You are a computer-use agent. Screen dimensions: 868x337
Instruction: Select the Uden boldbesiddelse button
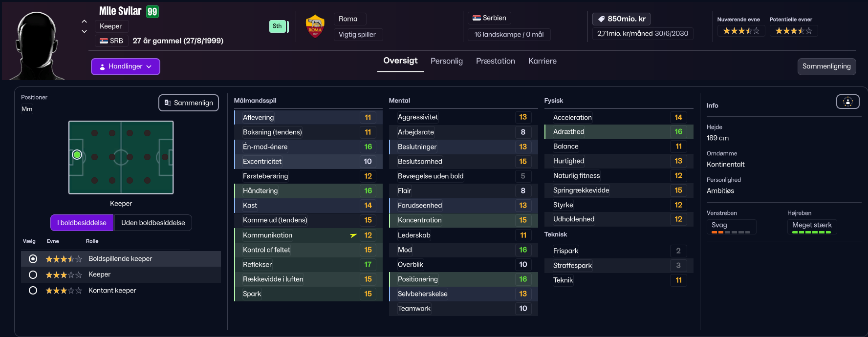(153, 223)
